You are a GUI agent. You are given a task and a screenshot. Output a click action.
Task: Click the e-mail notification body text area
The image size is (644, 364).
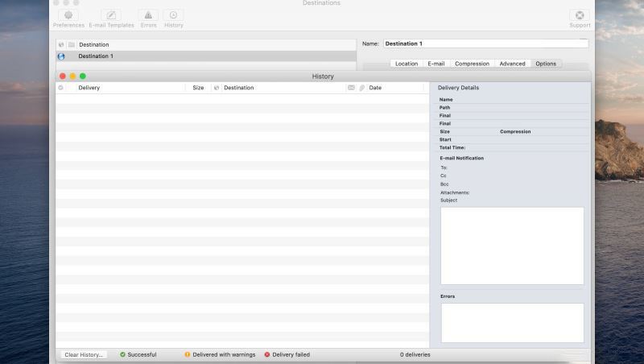(512, 246)
